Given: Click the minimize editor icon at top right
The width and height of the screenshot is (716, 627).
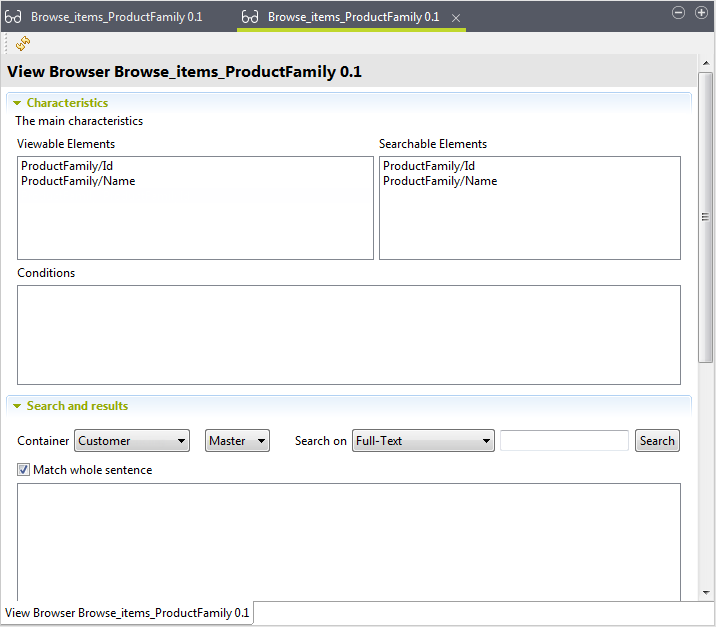Looking at the screenshot, I should click(x=677, y=13).
